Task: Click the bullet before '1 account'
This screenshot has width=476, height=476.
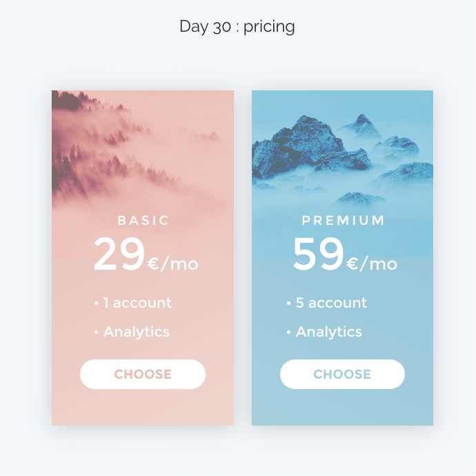Action: [96, 303]
